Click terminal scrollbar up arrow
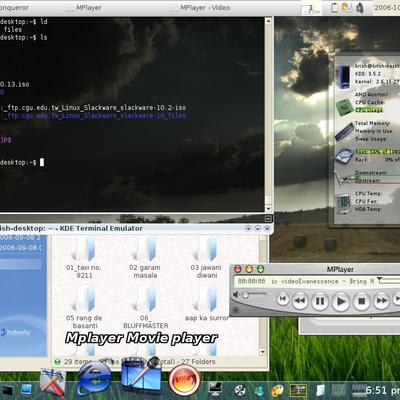This screenshot has height=400, width=400. [x=268, y=21]
